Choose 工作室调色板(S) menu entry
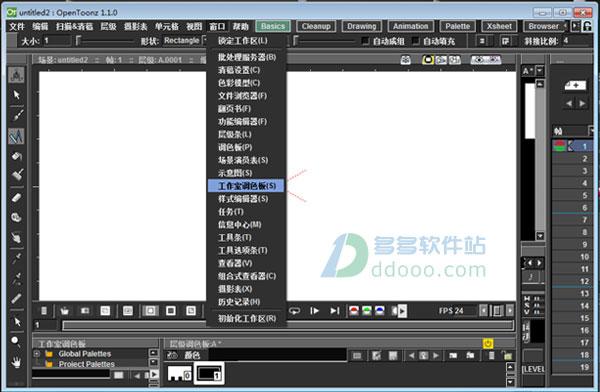Viewport: 600px width, 392px height. coord(246,186)
